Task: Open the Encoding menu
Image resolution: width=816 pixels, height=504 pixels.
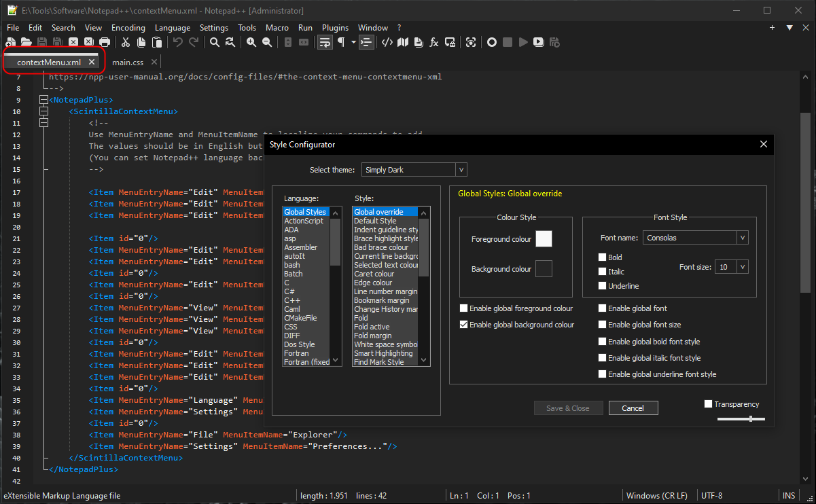Action: (x=128, y=28)
